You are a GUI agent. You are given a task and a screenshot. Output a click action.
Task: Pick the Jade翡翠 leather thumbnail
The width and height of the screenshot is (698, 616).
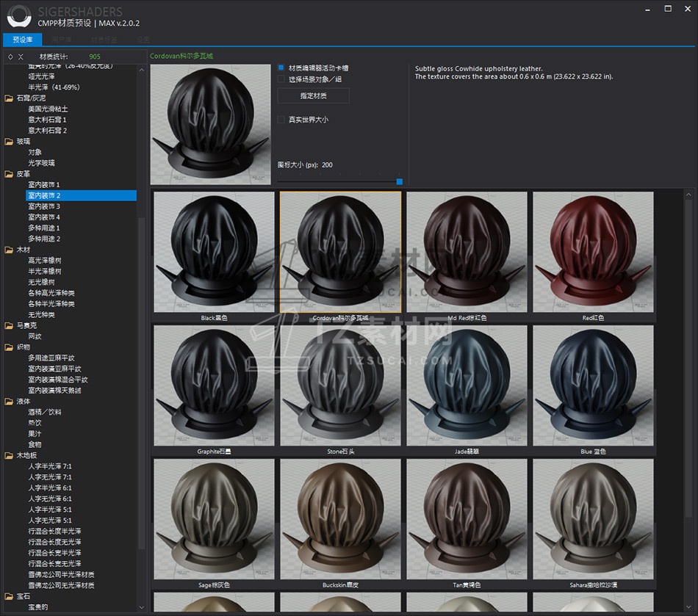pyautogui.click(x=467, y=385)
